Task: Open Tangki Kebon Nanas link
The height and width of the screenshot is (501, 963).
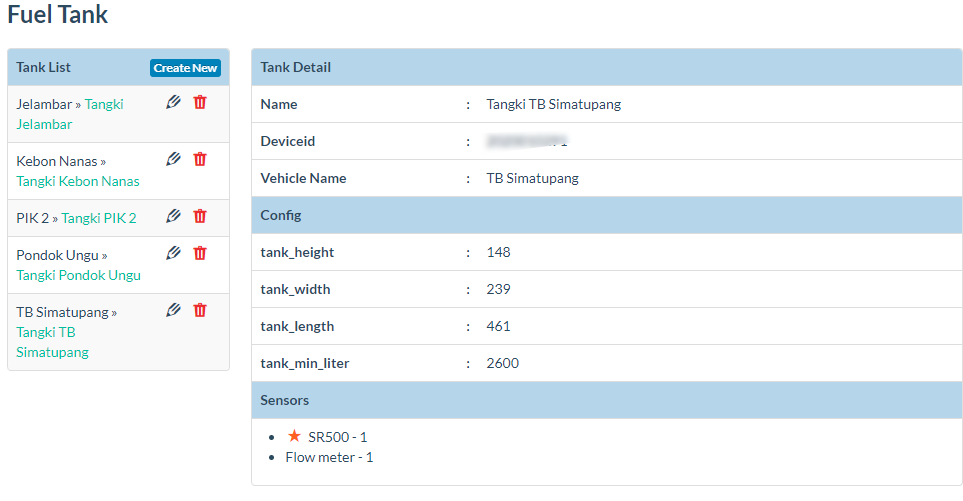Action: point(78,181)
